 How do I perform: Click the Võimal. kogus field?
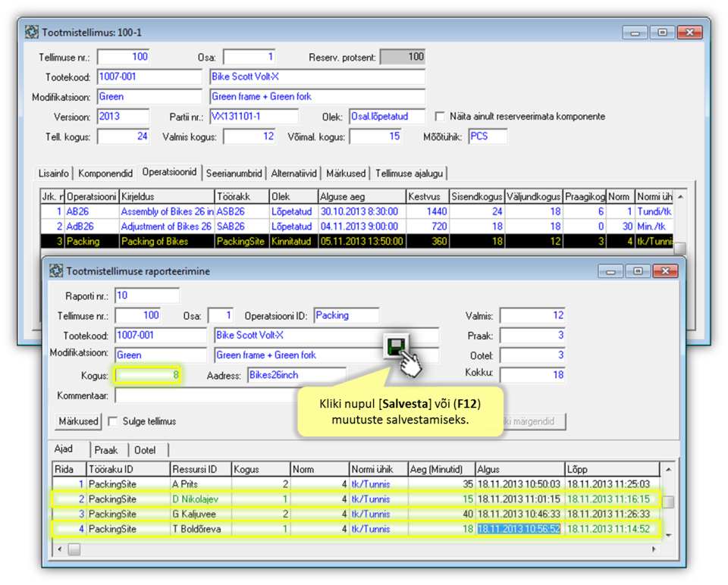pyautogui.click(x=375, y=136)
